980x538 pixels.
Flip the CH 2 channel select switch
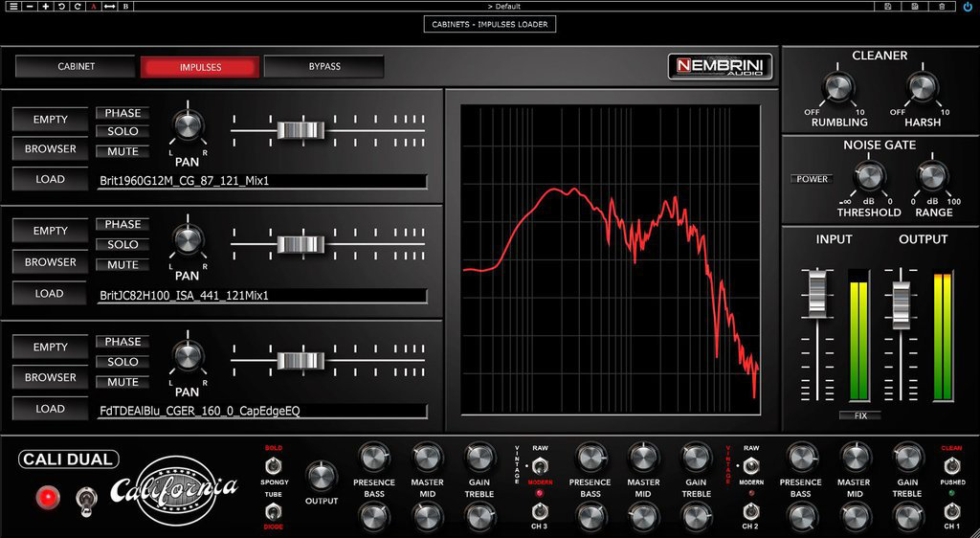coord(750,511)
